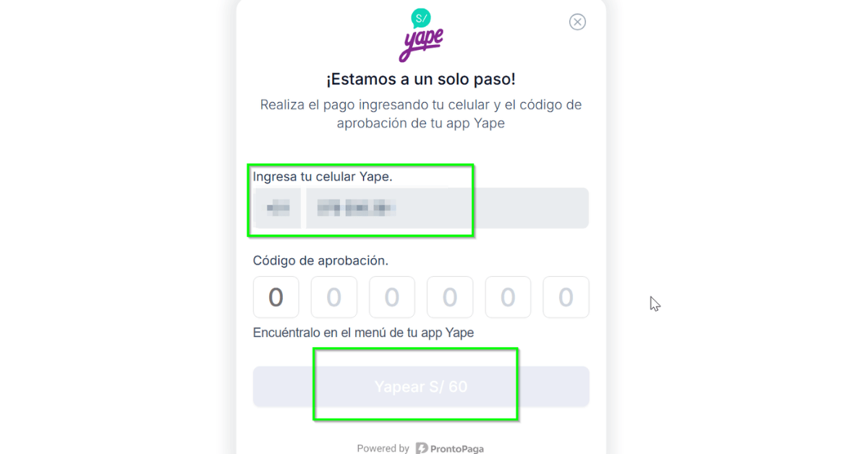The image size is (868, 454).
Task: Open the country code selector field
Action: pos(278,208)
